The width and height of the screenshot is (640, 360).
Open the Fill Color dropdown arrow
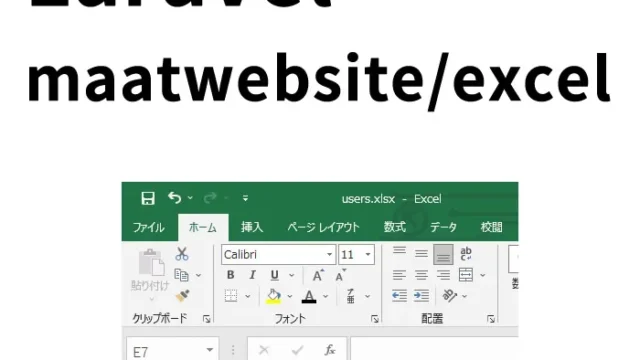[x=290, y=296]
